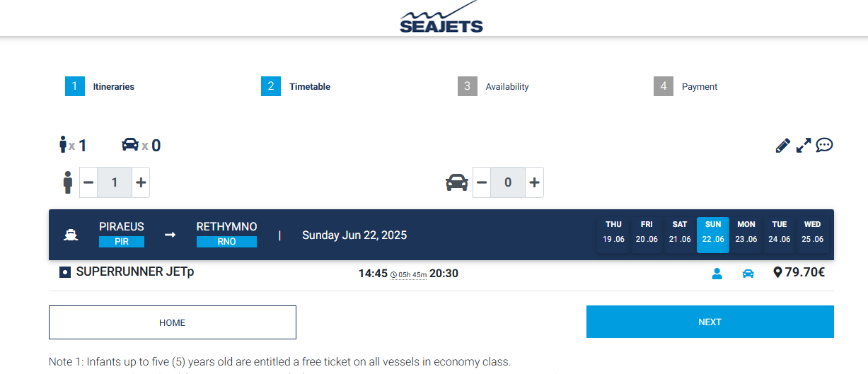Click the passenger quantity number field
868x374 pixels.
(x=115, y=182)
